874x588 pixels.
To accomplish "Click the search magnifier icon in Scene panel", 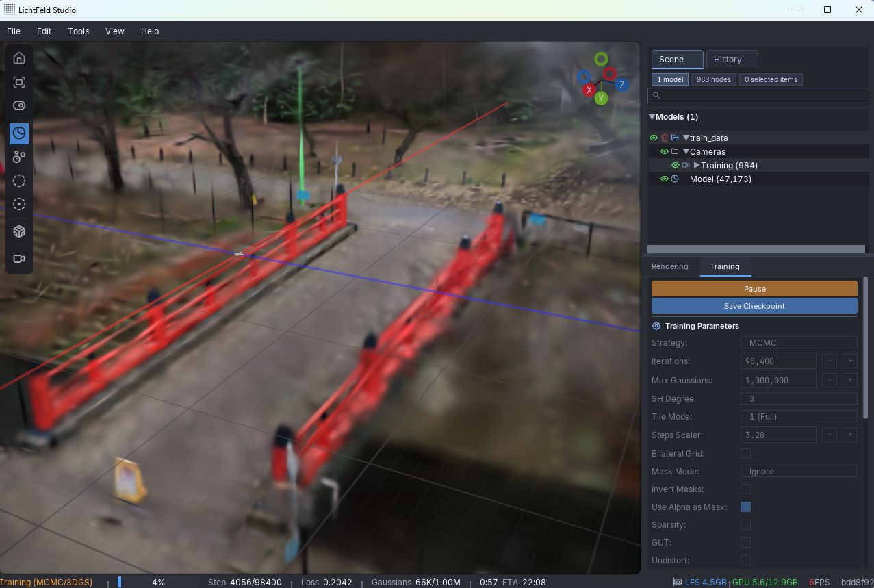I will click(x=656, y=96).
